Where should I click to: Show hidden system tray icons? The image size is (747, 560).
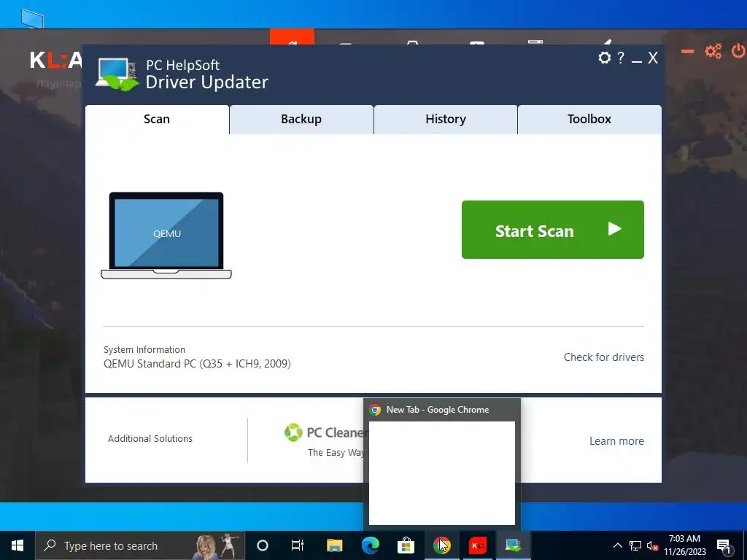(x=617, y=545)
